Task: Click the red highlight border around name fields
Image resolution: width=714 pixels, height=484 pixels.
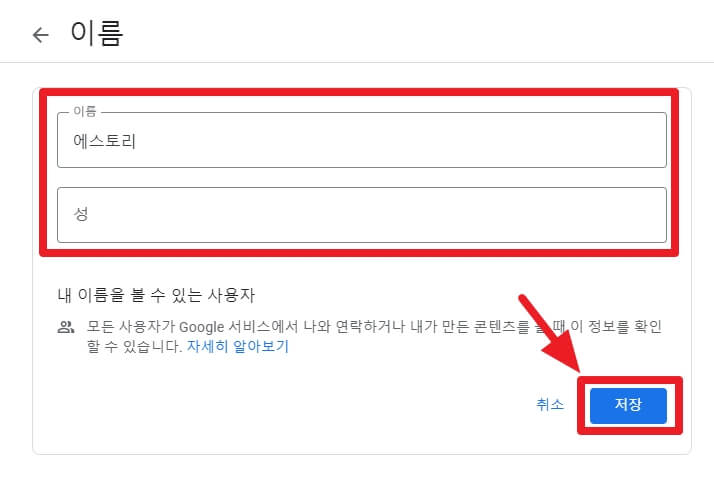Action: (x=359, y=92)
